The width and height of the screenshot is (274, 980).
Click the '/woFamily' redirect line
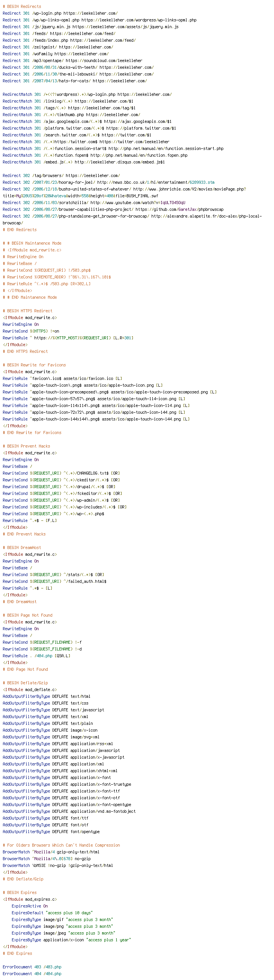56,54
